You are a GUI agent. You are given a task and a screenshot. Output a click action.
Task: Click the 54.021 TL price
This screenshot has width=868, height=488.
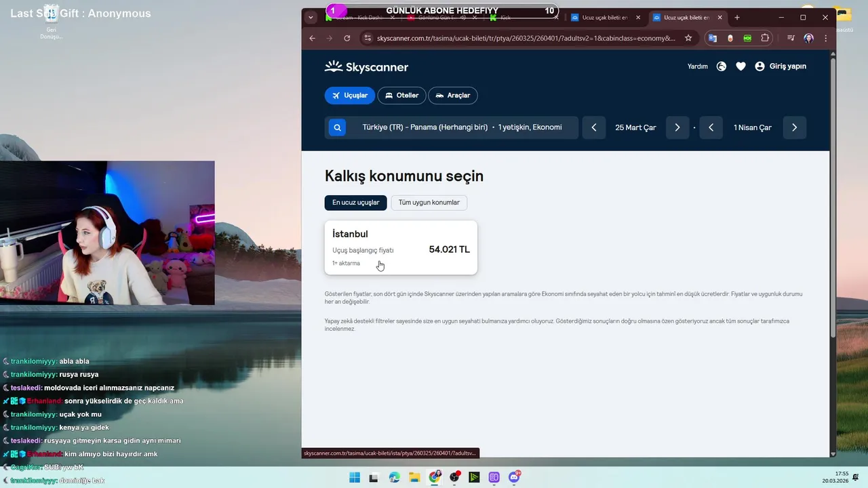[449, 249]
